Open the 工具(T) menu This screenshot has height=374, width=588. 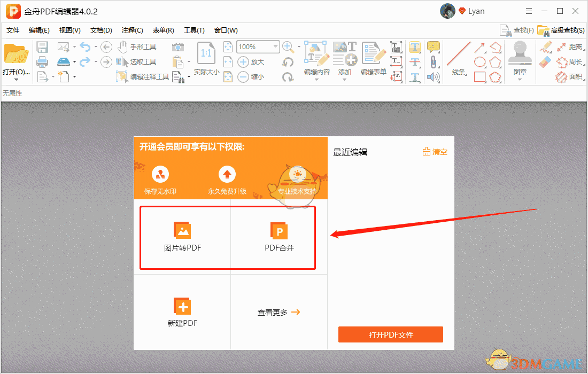pyautogui.click(x=194, y=30)
